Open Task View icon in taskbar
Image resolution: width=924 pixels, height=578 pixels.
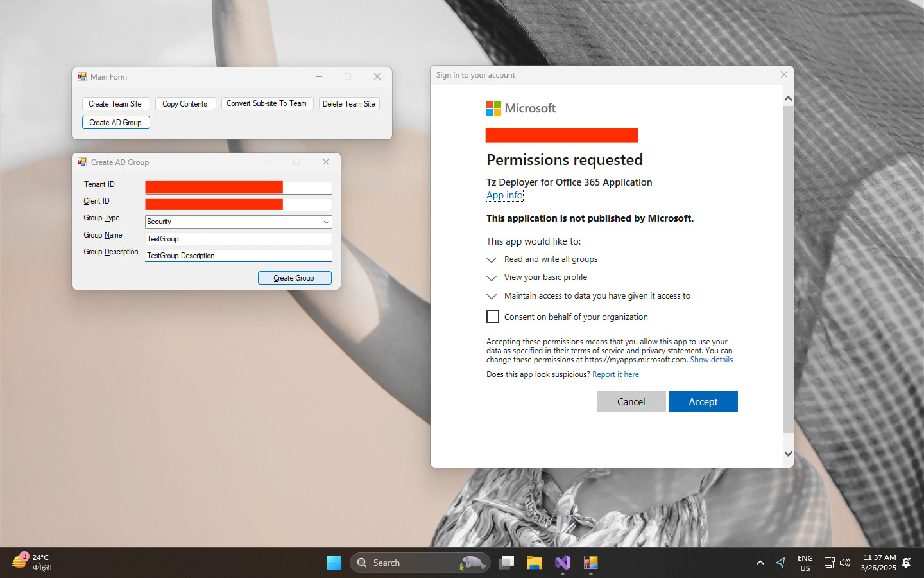click(x=507, y=563)
